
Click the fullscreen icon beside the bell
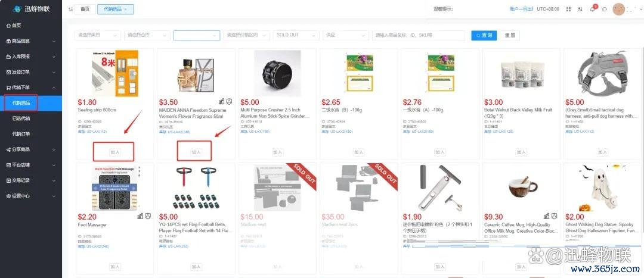point(605,9)
